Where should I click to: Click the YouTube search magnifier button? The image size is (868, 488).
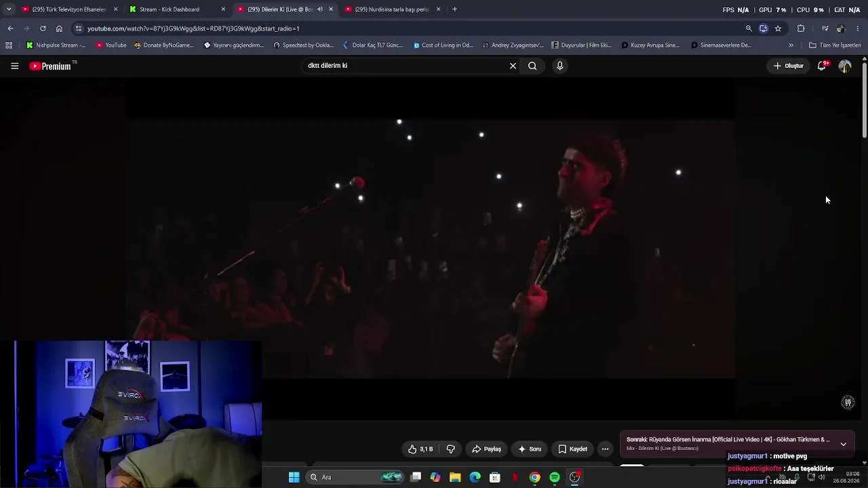click(532, 66)
